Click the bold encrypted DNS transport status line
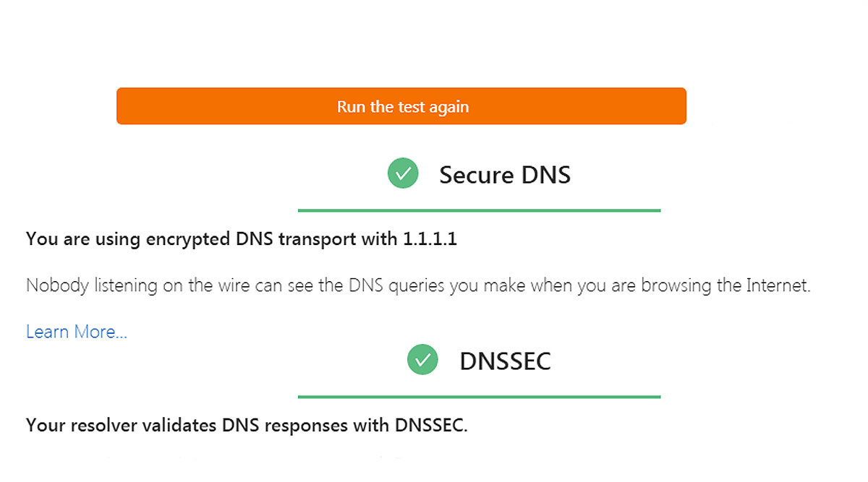The image size is (868, 482). click(x=241, y=239)
